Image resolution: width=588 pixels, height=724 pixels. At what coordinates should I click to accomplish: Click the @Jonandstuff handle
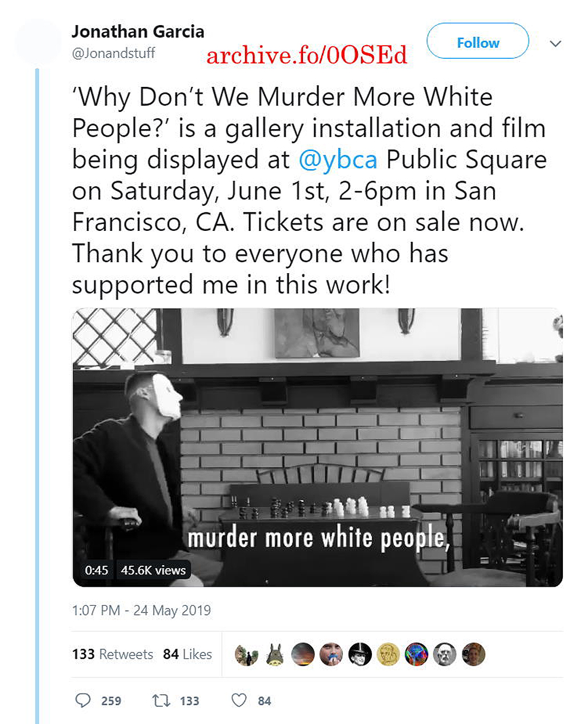click(x=113, y=53)
